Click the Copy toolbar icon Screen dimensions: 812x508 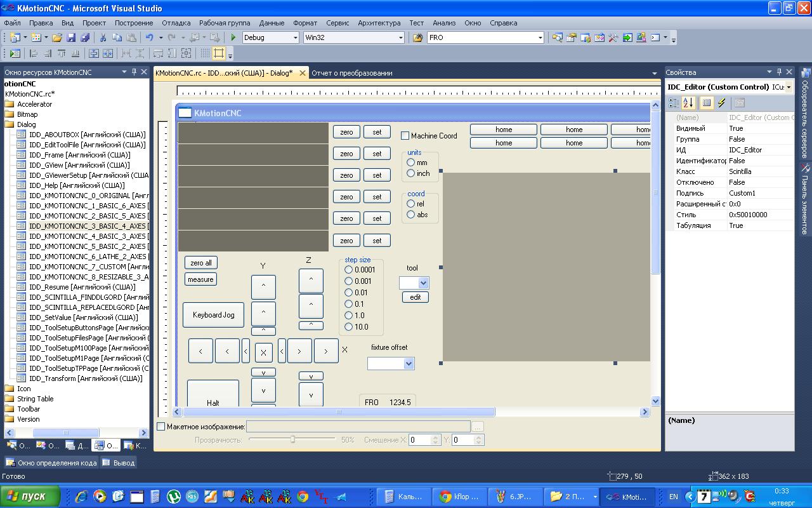[117, 37]
